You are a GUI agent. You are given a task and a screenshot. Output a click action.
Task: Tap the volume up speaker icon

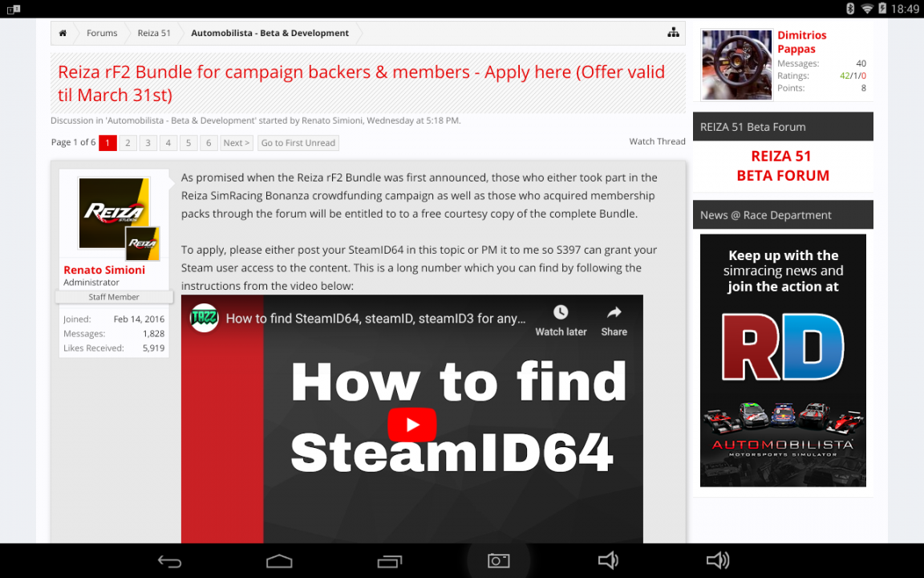pyautogui.click(x=718, y=560)
